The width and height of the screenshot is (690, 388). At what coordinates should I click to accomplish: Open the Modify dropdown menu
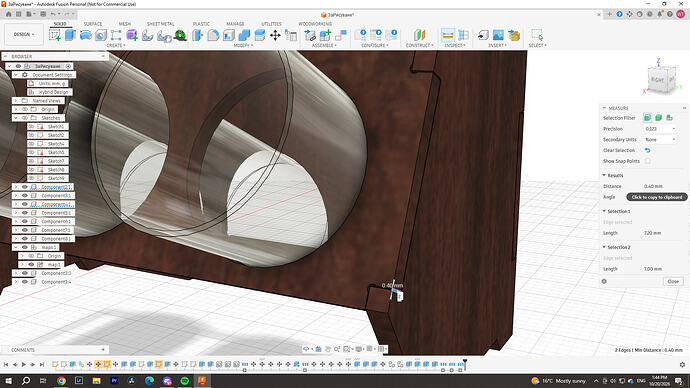click(243, 45)
